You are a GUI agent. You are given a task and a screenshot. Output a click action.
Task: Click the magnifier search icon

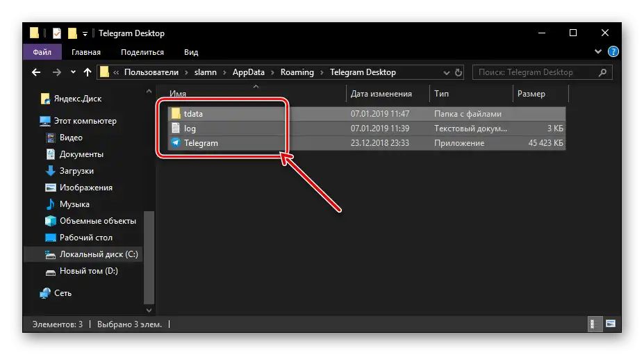coord(602,72)
